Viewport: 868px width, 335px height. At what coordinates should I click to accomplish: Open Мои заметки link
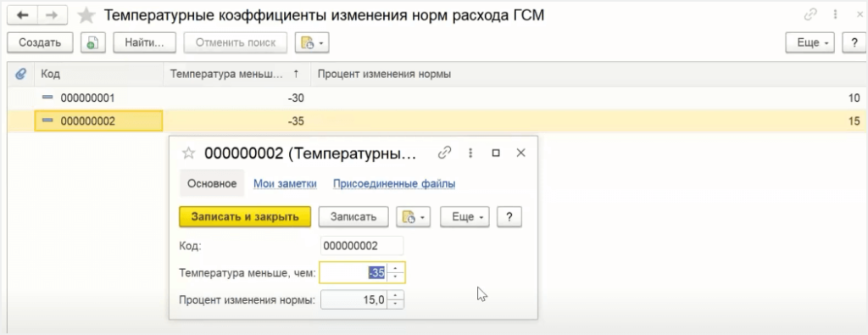tap(285, 184)
